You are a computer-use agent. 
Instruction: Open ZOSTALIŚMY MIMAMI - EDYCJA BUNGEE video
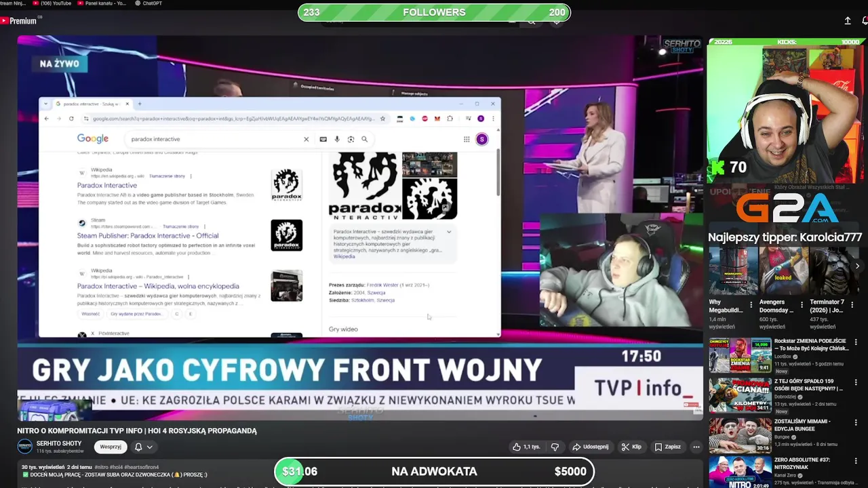pos(740,435)
